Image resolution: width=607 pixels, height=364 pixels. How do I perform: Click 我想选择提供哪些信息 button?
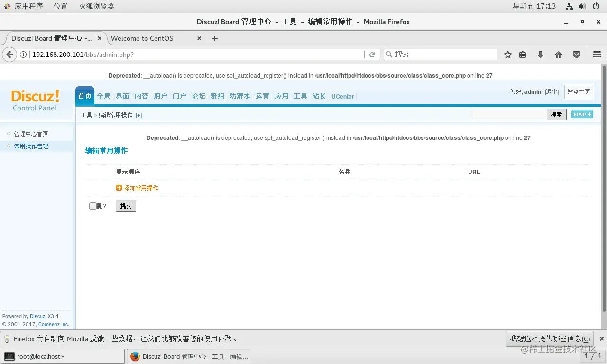point(550,339)
